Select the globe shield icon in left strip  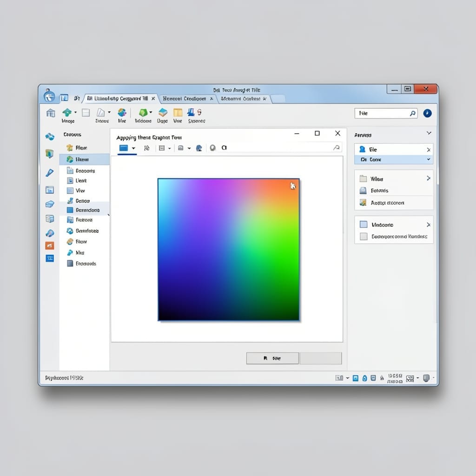[49, 153]
